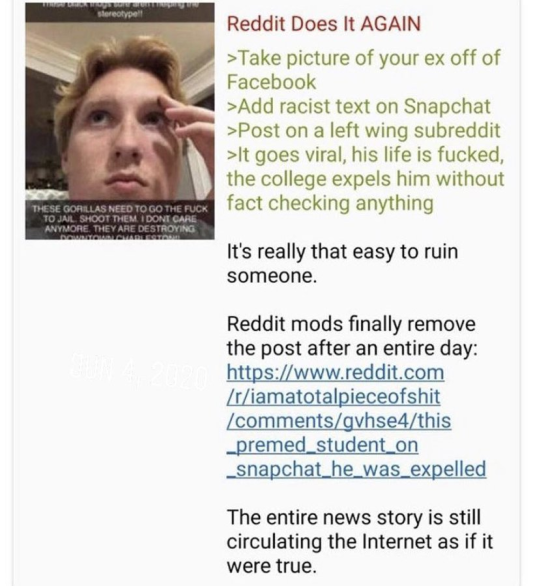The width and height of the screenshot is (533, 586).
Task: Click the paragraph 'The entire news story is still'
Action: (354, 518)
